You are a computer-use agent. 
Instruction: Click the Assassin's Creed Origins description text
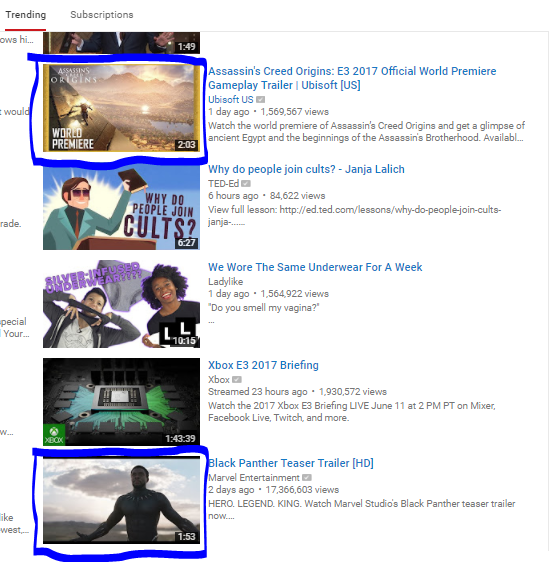click(x=367, y=132)
